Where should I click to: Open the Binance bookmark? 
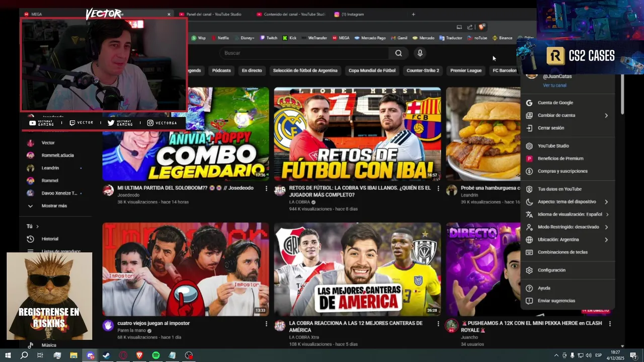point(502,38)
